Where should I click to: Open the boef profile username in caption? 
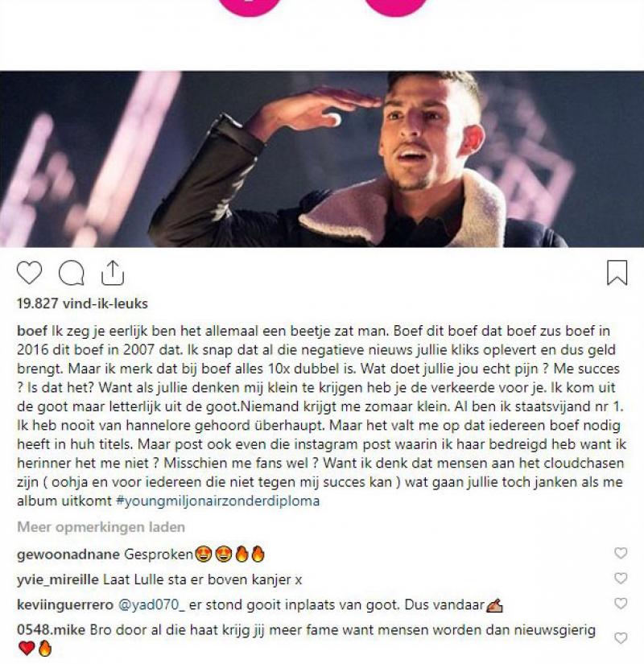tap(32, 331)
